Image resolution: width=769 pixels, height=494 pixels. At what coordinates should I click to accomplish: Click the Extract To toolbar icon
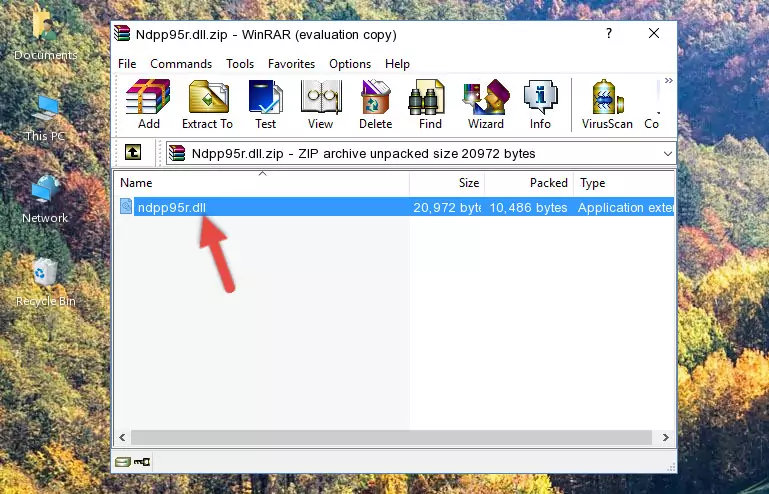click(x=207, y=104)
